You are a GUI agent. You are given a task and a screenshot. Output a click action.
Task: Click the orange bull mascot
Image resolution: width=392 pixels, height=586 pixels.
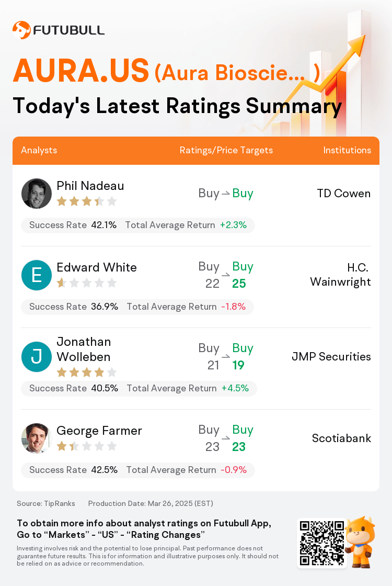click(360, 542)
